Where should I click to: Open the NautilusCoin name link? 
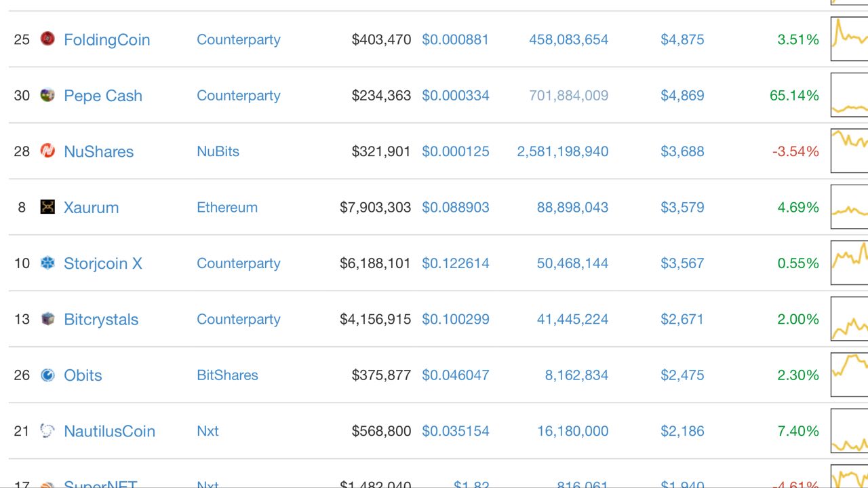tap(110, 431)
